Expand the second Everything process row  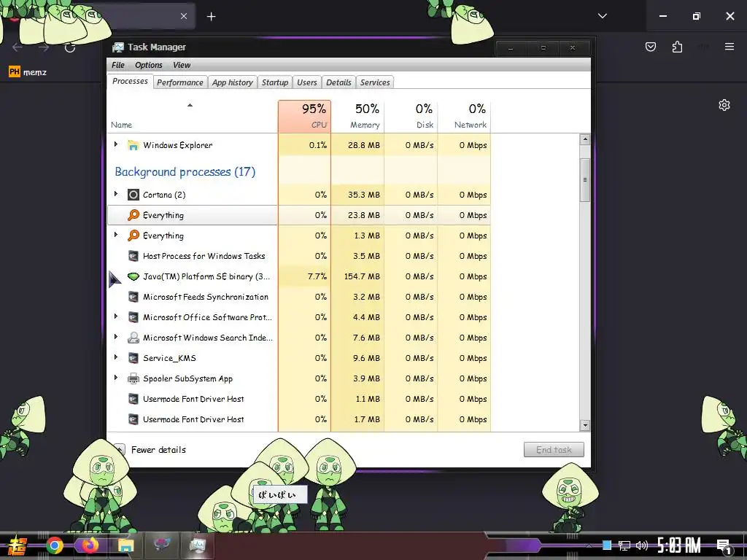point(116,235)
